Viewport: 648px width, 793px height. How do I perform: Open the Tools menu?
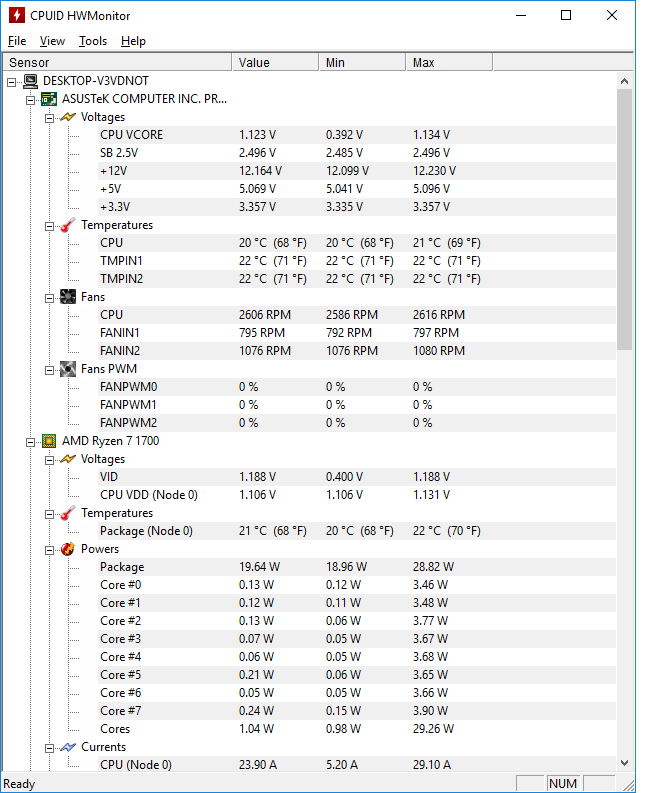pos(93,41)
